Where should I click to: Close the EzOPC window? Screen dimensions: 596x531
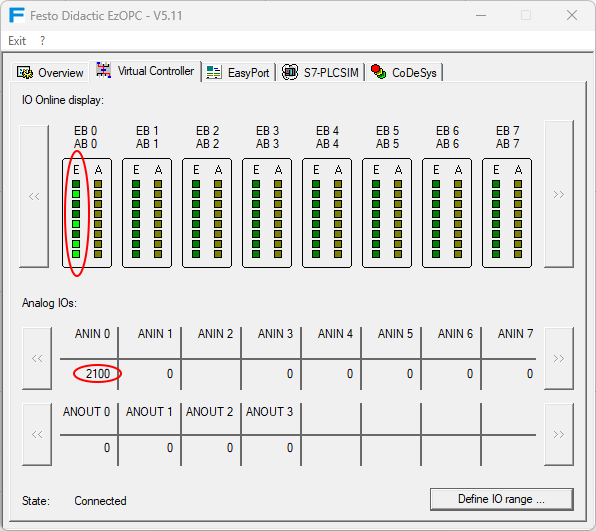click(x=572, y=16)
